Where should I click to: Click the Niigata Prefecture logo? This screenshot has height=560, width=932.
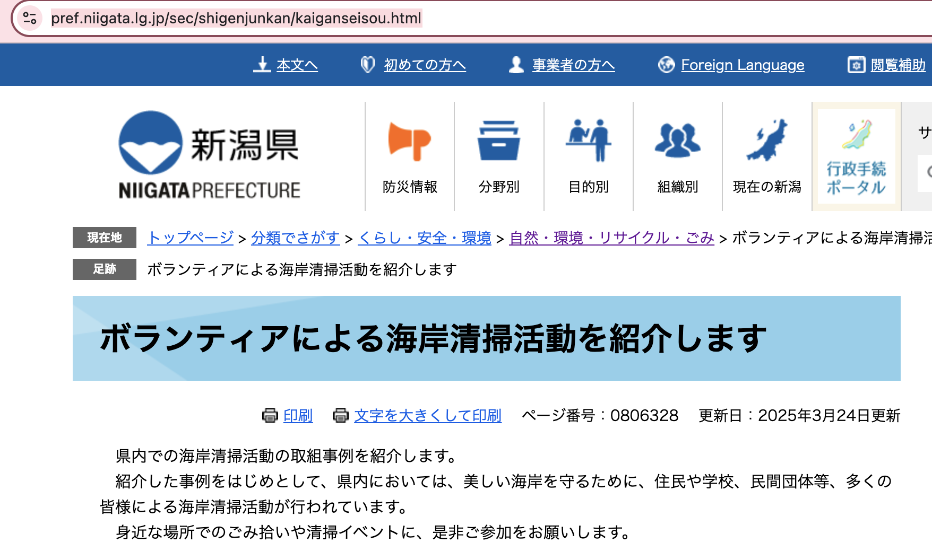click(x=209, y=155)
